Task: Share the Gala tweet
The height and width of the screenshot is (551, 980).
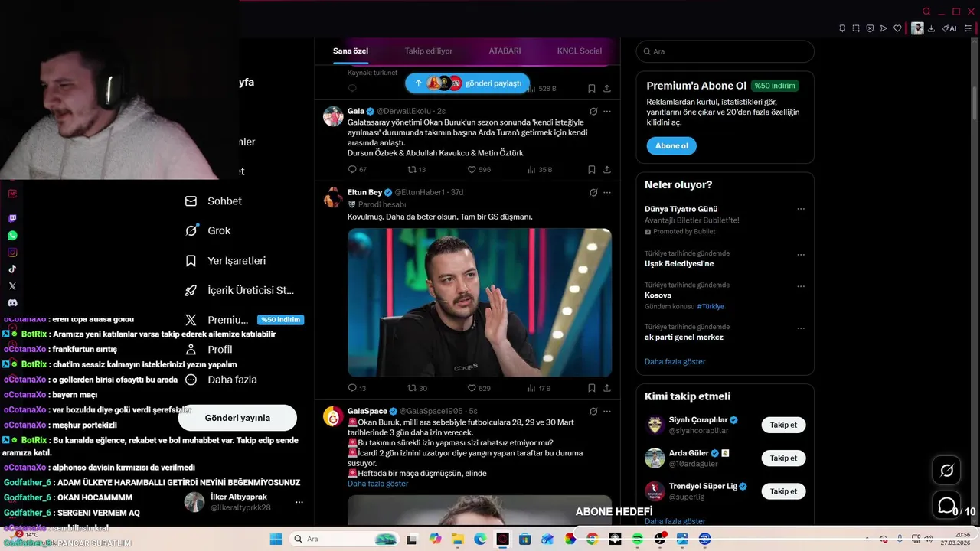Action: pyautogui.click(x=607, y=170)
